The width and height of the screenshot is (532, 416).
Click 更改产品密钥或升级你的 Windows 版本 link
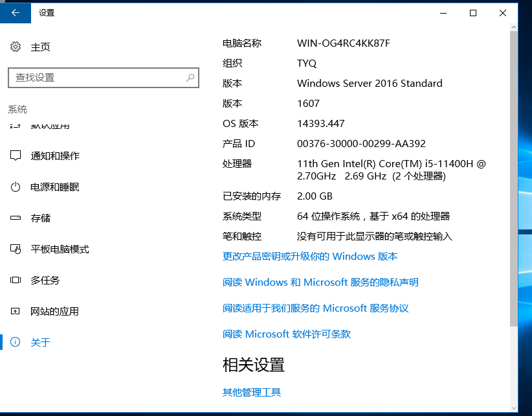310,257
